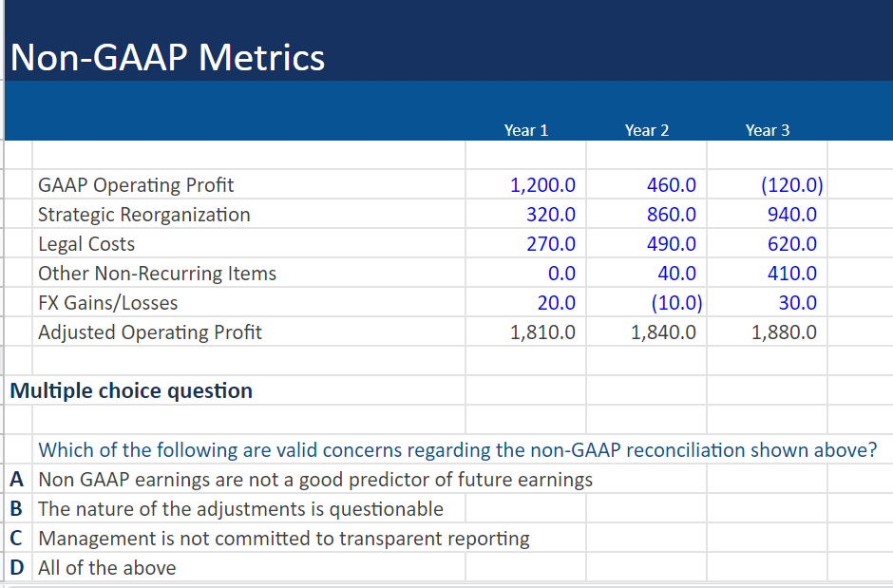Select Year 1 GAAP Operating Profit cell 1,200.0
Image resolution: width=893 pixels, height=588 pixels.
click(x=525, y=184)
